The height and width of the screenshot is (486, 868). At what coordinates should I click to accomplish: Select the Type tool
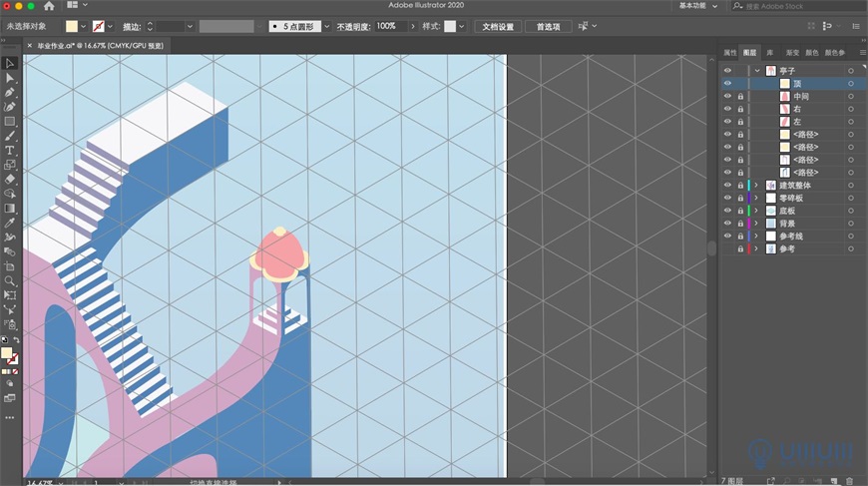click(x=9, y=150)
